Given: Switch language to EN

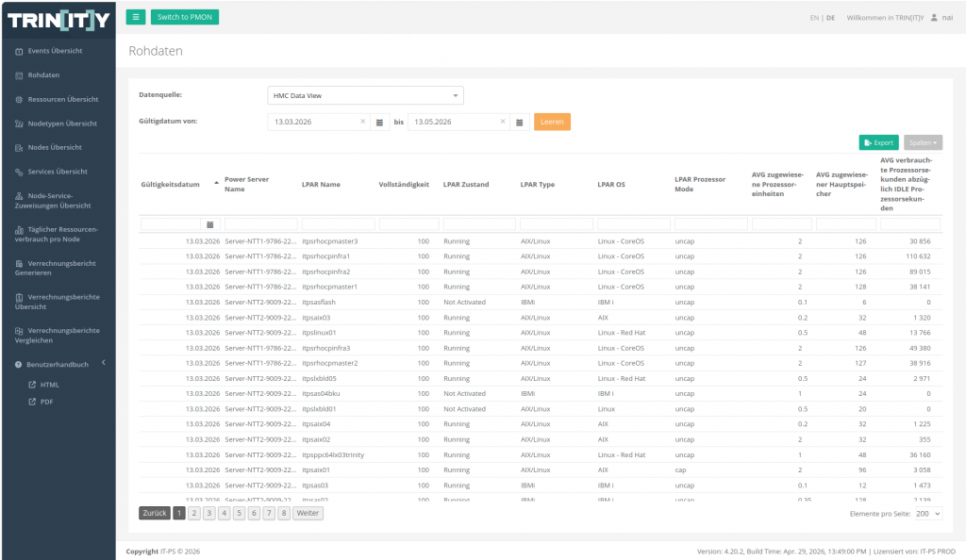Looking at the screenshot, I should pyautogui.click(x=814, y=18).
